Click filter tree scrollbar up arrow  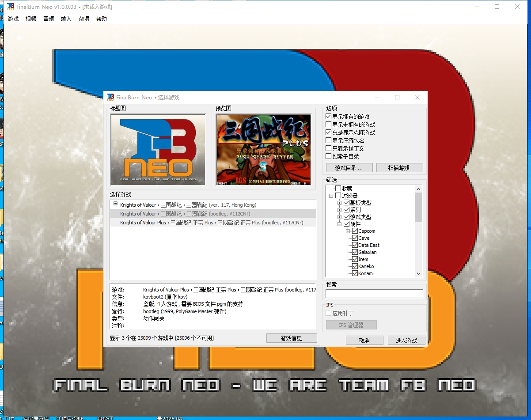[418, 189]
